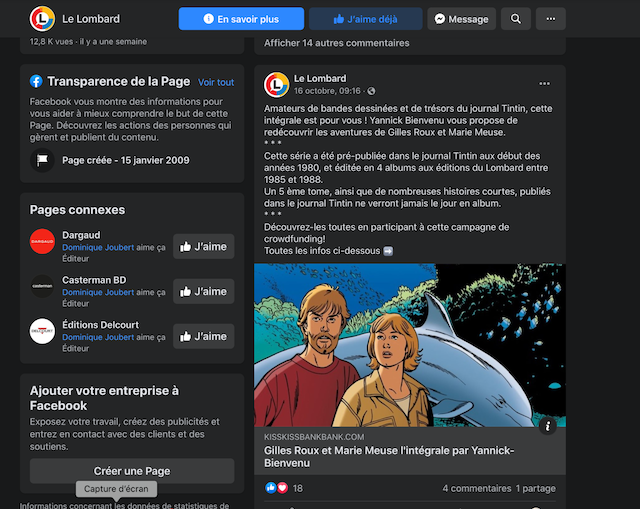Open the Gilles Roux and Marie Meuse image
640x509 pixels.
(410, 345)
